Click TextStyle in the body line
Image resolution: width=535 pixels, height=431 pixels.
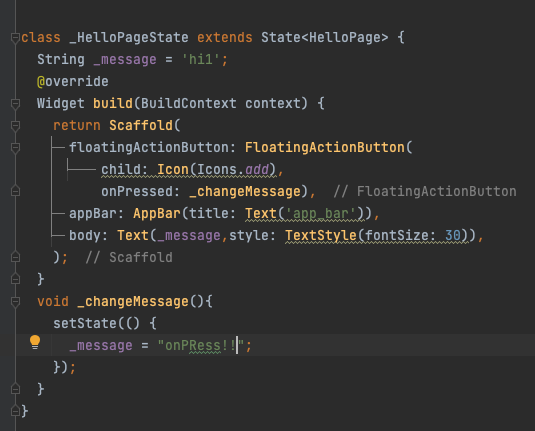click(x=321, y=235)
